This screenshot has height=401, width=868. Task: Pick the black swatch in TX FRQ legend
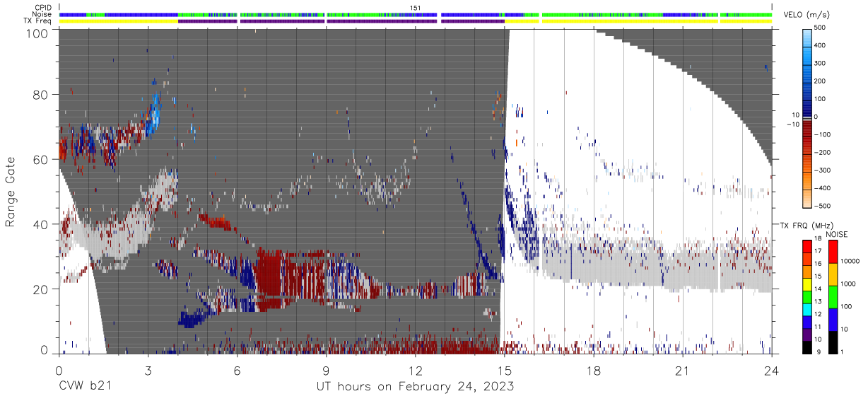pos(807,346)
